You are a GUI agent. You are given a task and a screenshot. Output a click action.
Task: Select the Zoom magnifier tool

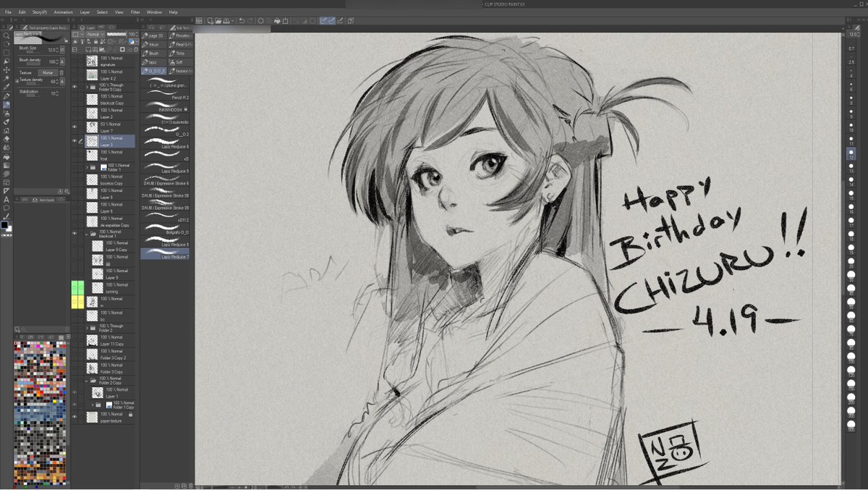click(7, 35)
